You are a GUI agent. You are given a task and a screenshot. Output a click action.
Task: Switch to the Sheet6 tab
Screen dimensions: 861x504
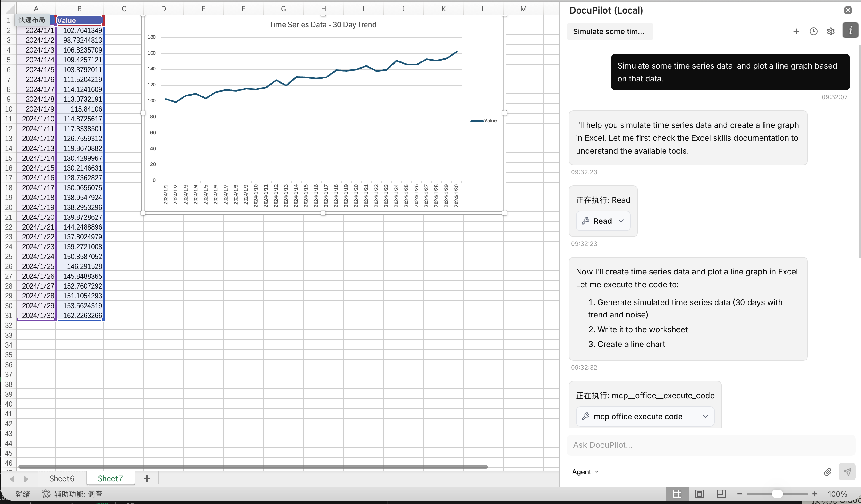(x=61, y=478)
